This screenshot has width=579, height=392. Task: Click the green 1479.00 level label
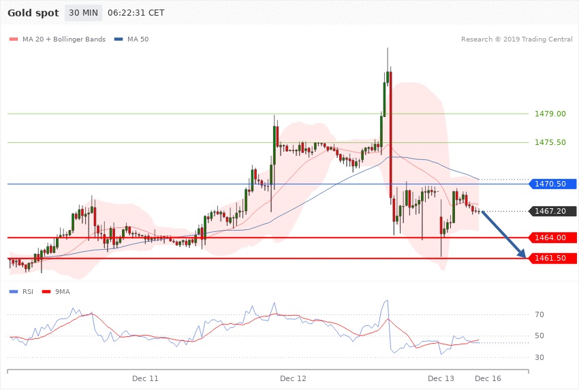pos(551,114)
